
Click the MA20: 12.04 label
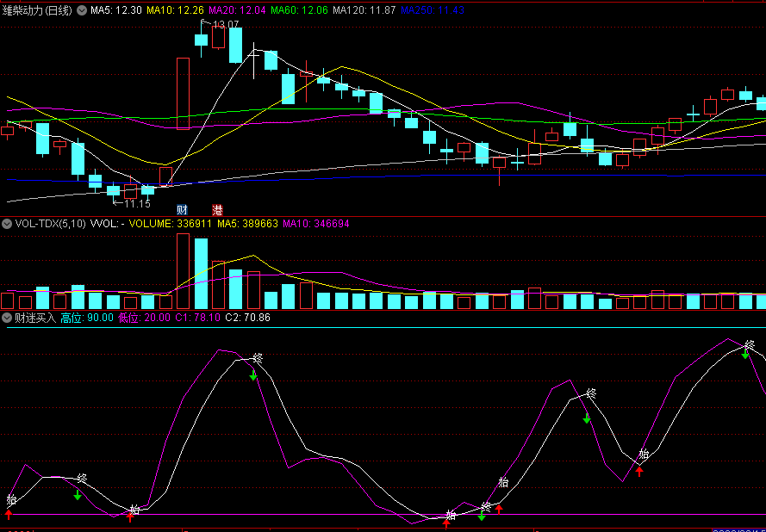coord(238,10)
